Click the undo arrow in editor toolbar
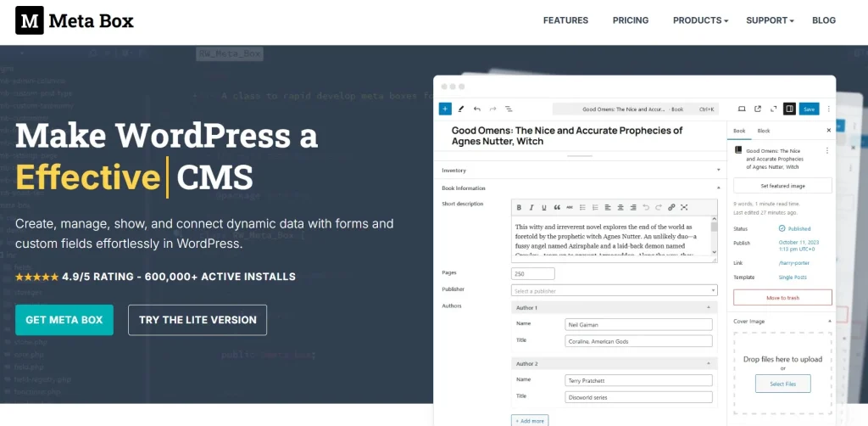868x426 pixels. 477,109
